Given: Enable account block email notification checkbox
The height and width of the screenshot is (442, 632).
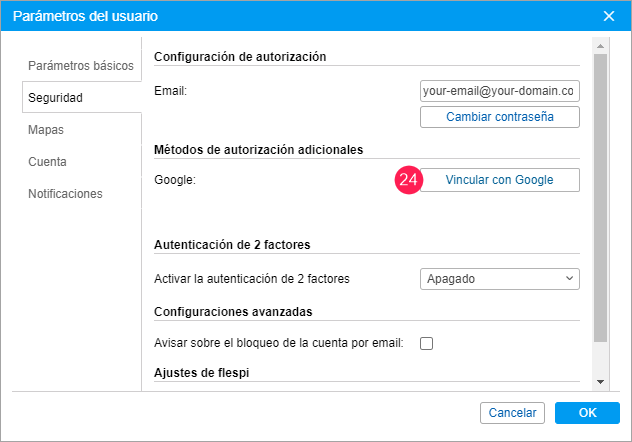Looking at the screenshot, I should click(x=427, y=344).
